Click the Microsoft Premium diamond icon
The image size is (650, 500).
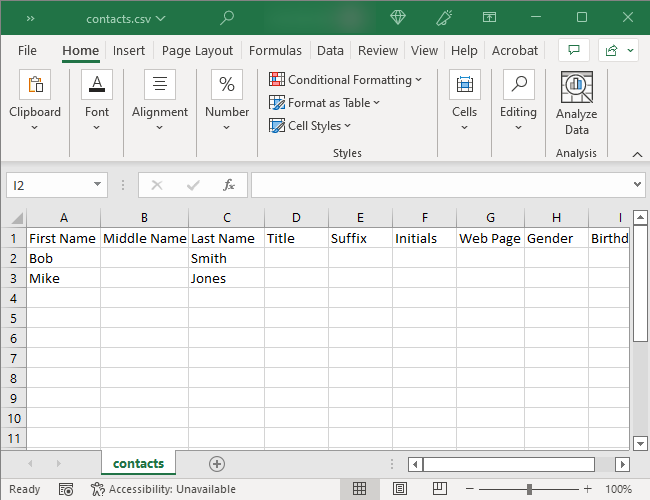(x=398, y=18)
